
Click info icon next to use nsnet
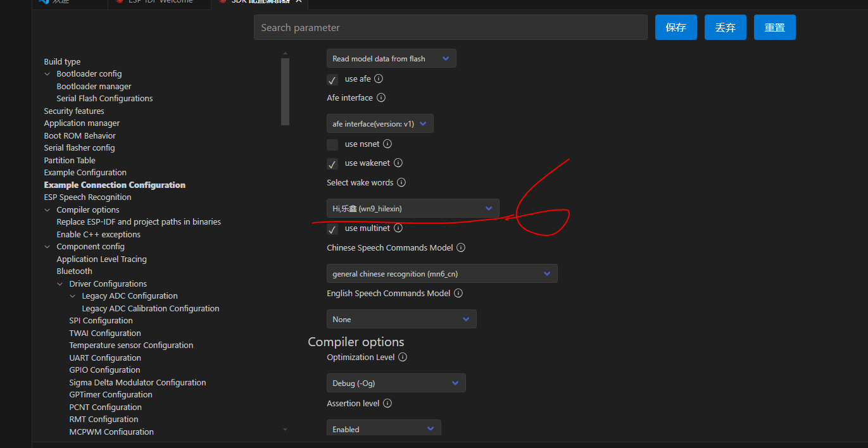point(387,144)
